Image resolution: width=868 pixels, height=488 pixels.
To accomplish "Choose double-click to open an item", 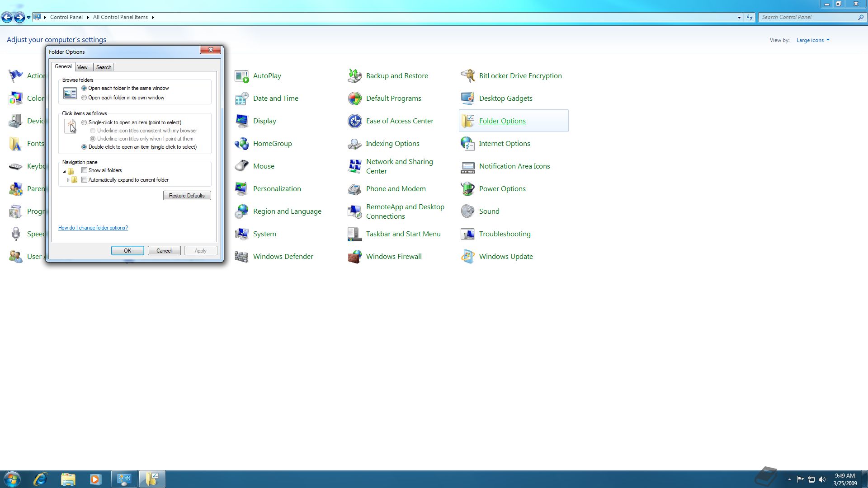I will (x=84, y=147).
